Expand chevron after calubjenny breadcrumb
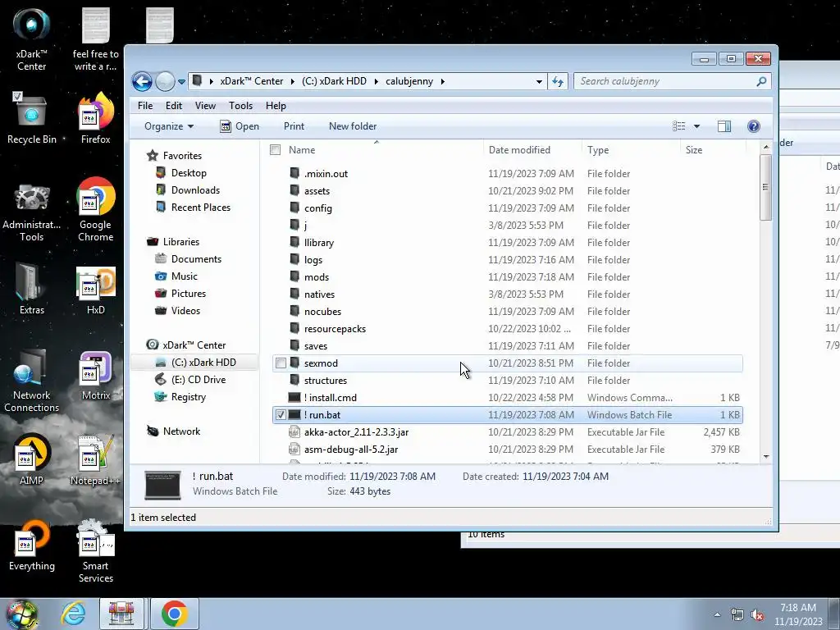The height and width of the screenshot is (630, 840). point(442,81)
